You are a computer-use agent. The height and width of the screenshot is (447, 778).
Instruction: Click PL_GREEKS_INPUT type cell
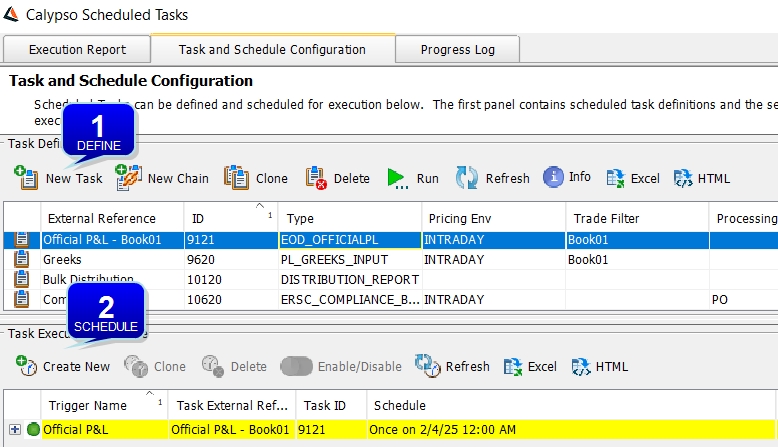350,259
